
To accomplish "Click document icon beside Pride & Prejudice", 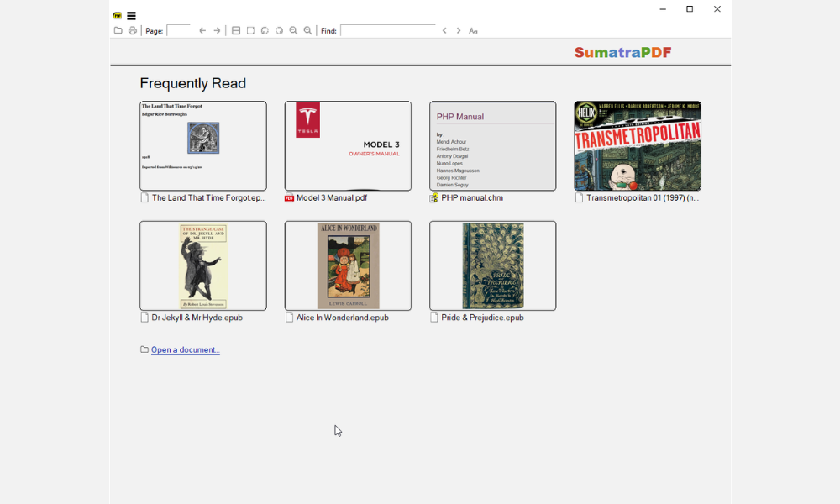I will (x=434, y=318).
